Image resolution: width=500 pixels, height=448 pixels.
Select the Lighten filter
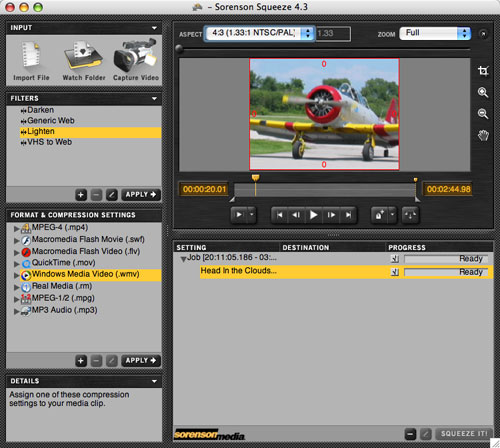[91, 132]
